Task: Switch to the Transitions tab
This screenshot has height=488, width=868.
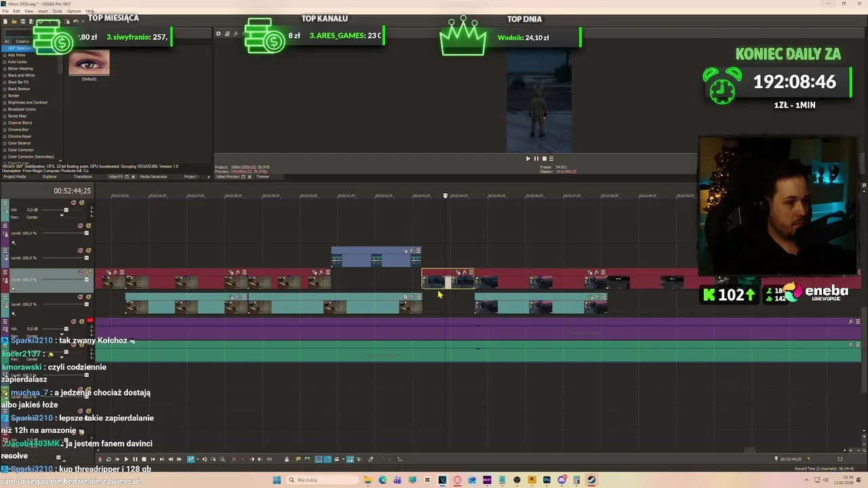Action: (83, 176)
